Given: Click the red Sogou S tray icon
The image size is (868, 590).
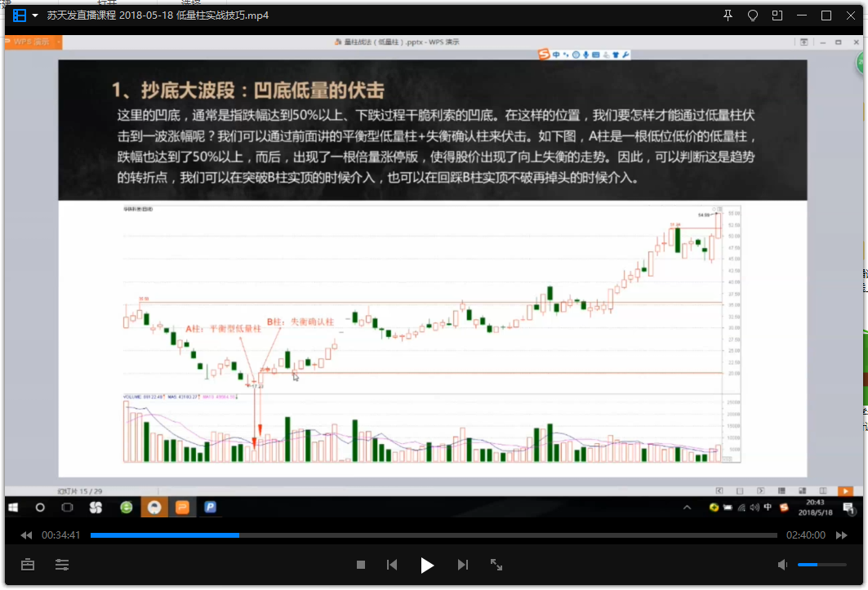Looking at the screenshot, I should 784,508.
